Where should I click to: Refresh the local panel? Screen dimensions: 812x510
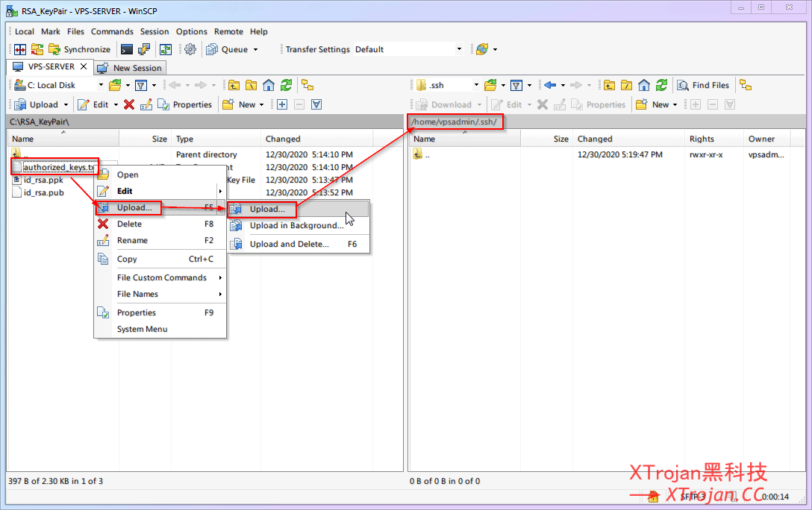point(287,85)
